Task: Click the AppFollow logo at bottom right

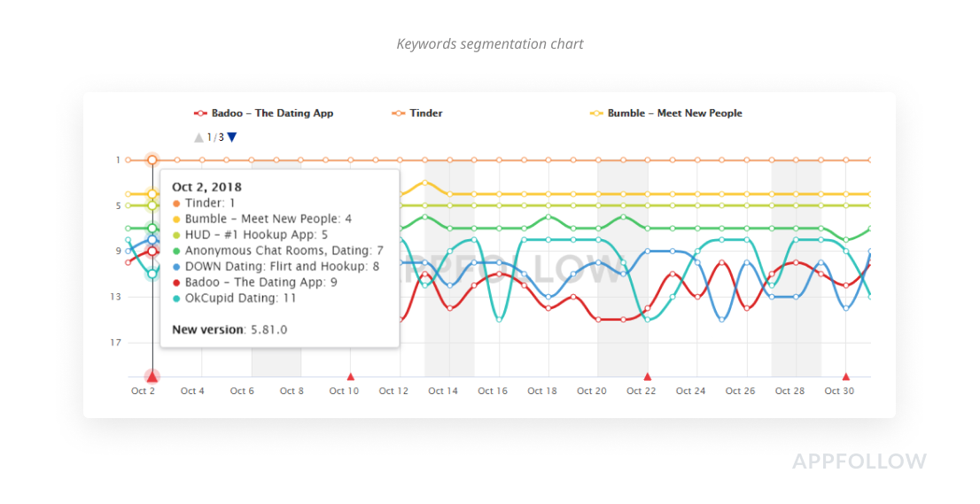Action: click(x=859, y=461)
